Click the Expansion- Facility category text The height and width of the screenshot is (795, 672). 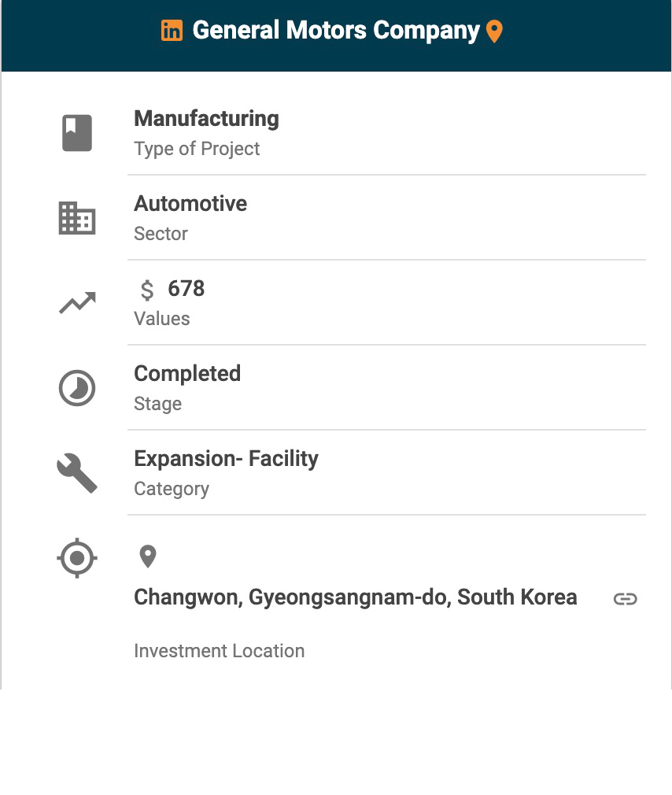pyautogui.click(x=226, y=459)
